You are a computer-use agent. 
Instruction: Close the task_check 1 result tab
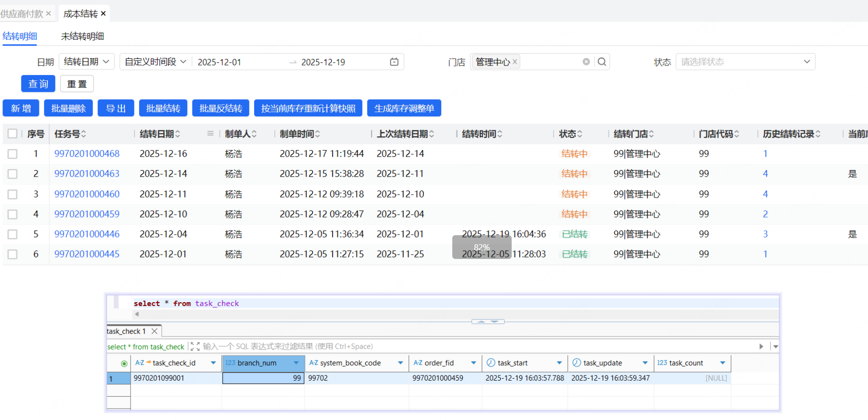(154, 331)
